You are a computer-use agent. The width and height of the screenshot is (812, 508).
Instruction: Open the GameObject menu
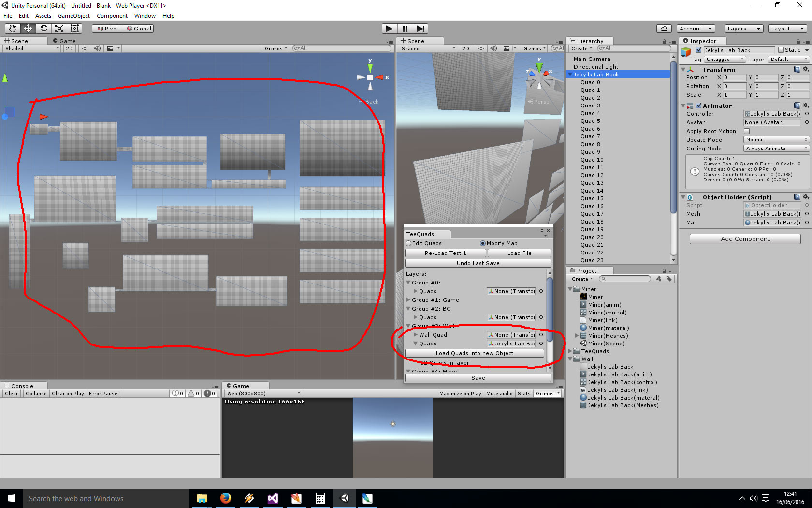[x=73, y=16]
